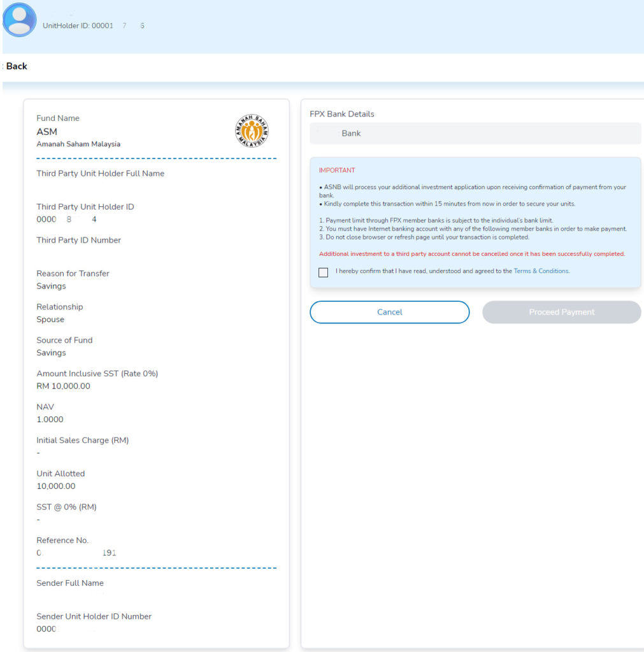
Task: Click the RM 10,000.00 amount value
Action: coord(63,386)
